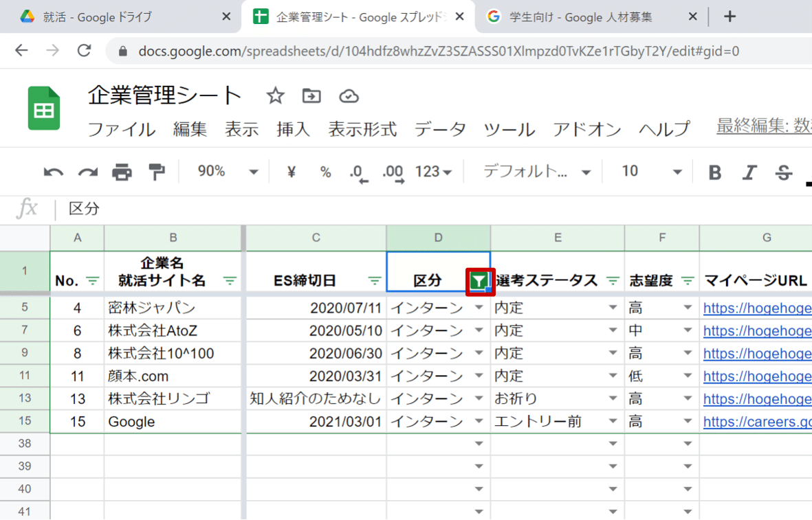Open the 123 number format dropdown
The width and height of the screenshot is (812, 520).
[x=433, y=172]
